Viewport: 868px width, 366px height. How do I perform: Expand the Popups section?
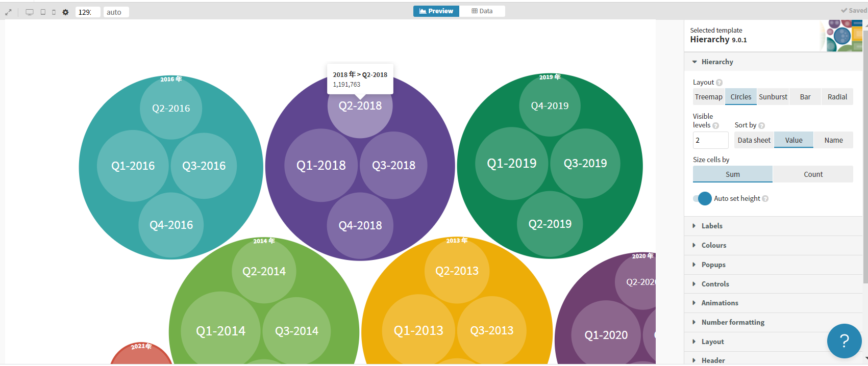pyautogui.click(x=773, y=265)
